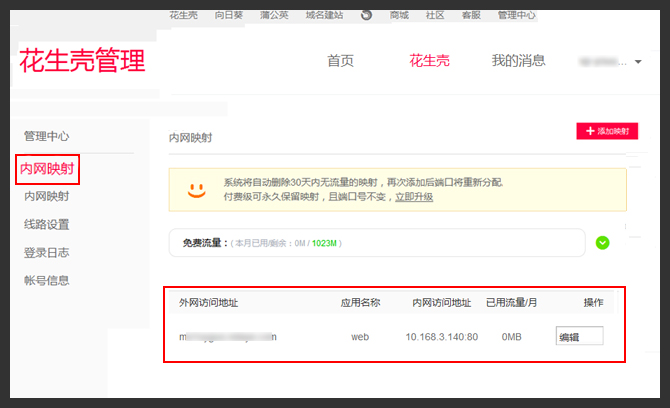Open the account dropdown arrow

click(638, 62)
